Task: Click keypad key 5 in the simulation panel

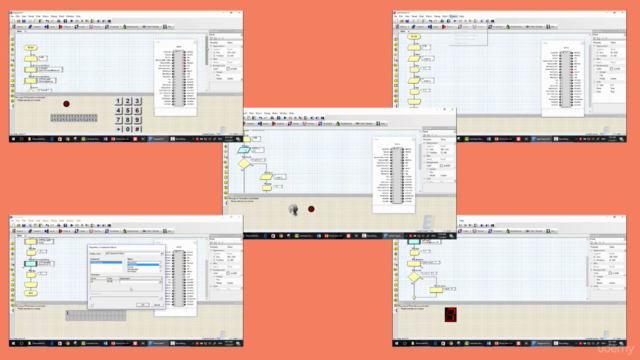Action: coord(128,110)
